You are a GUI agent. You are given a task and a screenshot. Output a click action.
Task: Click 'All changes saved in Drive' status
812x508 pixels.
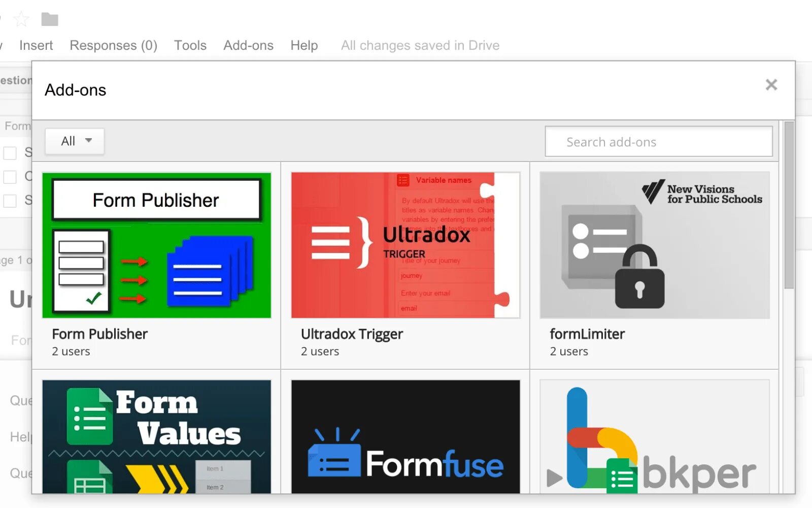pos(420,45)
